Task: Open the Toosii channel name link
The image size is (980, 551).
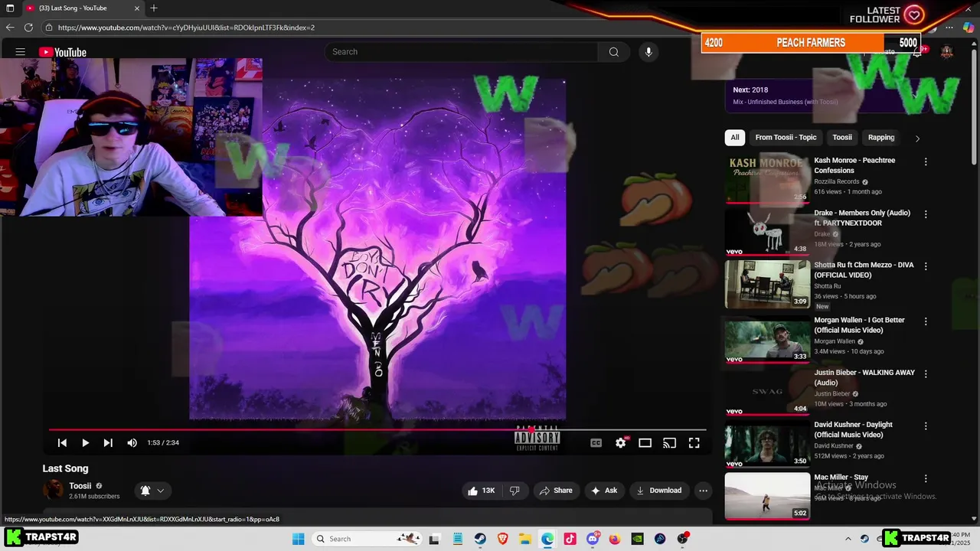Action: coord(80,486)
